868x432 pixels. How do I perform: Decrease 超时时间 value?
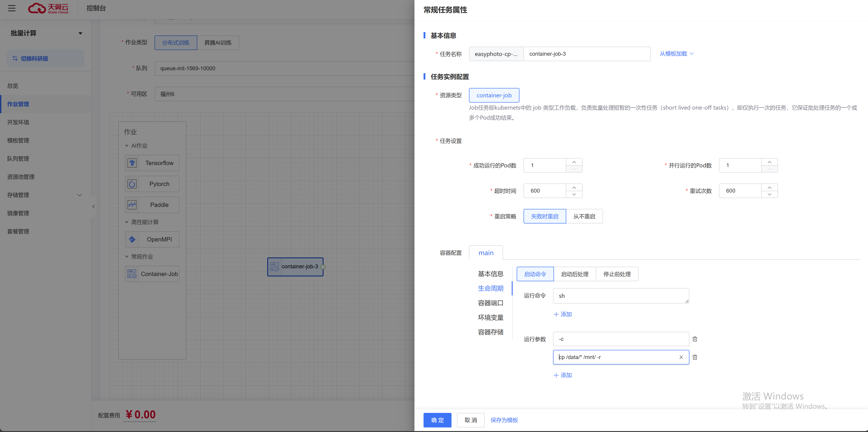click(x=574, y=195)
